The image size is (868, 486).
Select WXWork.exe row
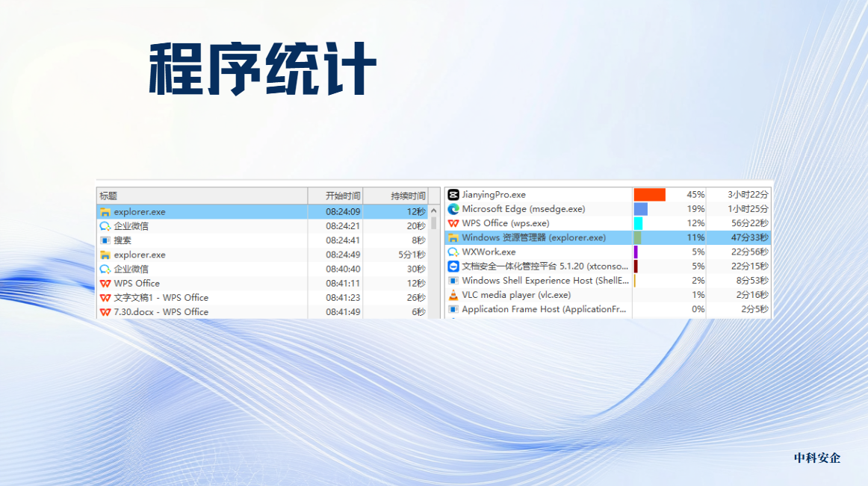click(x=608, y=252)
